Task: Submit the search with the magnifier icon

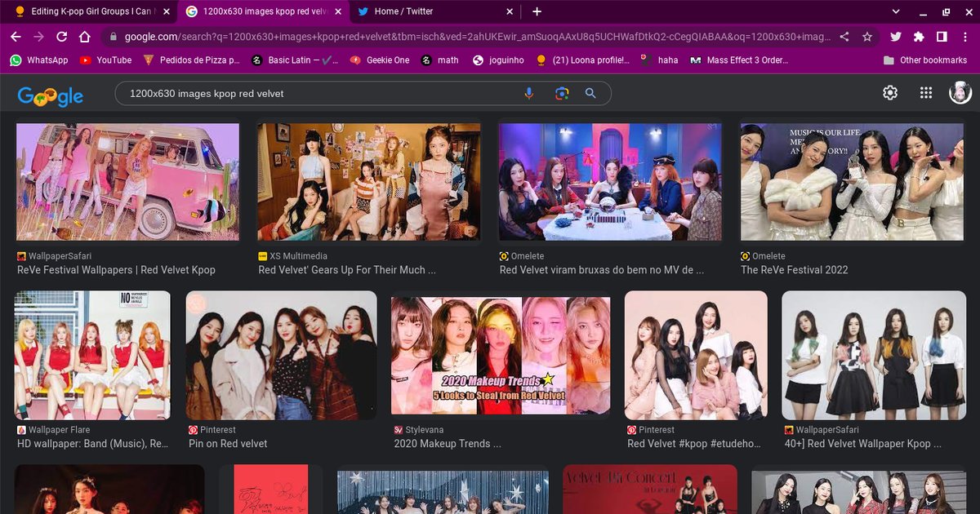Action: coord(591,94)
